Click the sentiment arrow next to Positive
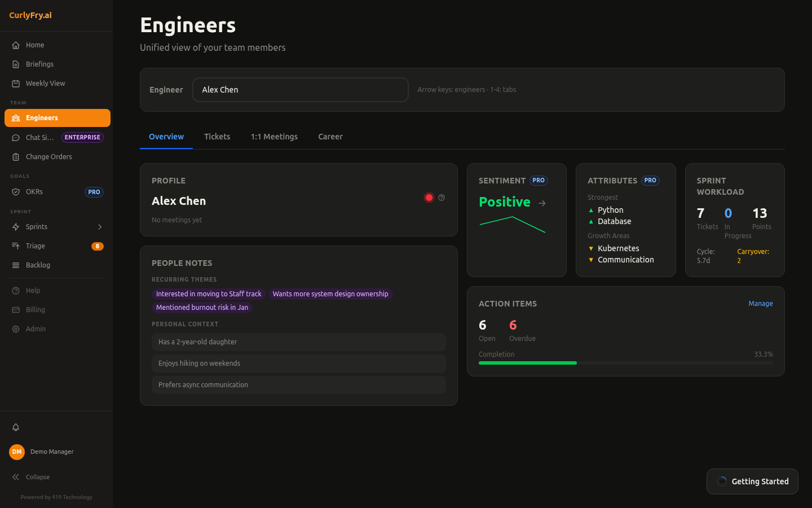812x508 pixels. [x=542, y=203]
